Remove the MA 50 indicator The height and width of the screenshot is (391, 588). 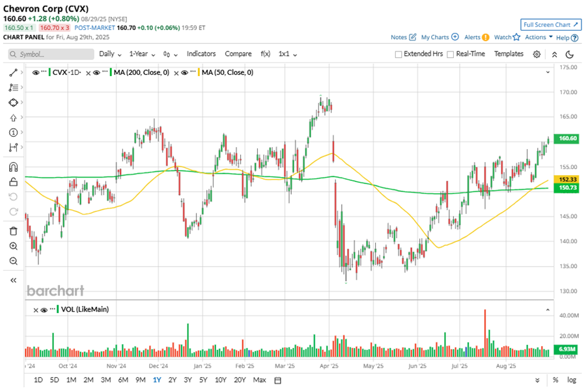click(x=176, y=73)
